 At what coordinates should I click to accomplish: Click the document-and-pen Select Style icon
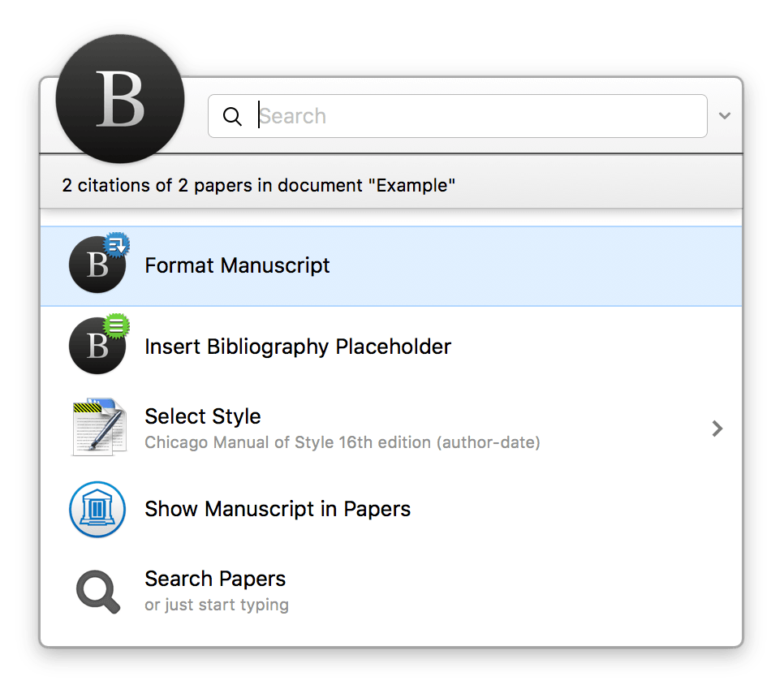click(x=99, y=427)
